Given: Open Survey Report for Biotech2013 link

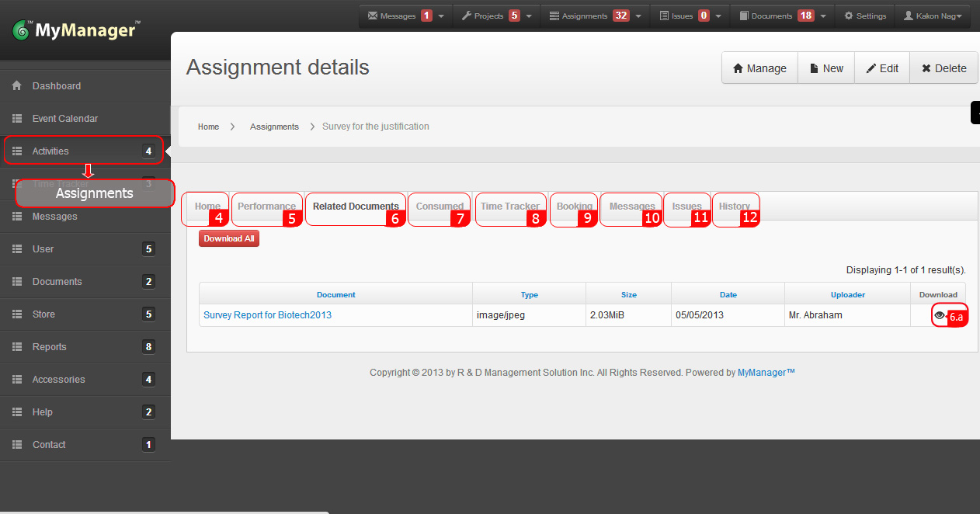Looking at the screenshot, I should [267, 315].
